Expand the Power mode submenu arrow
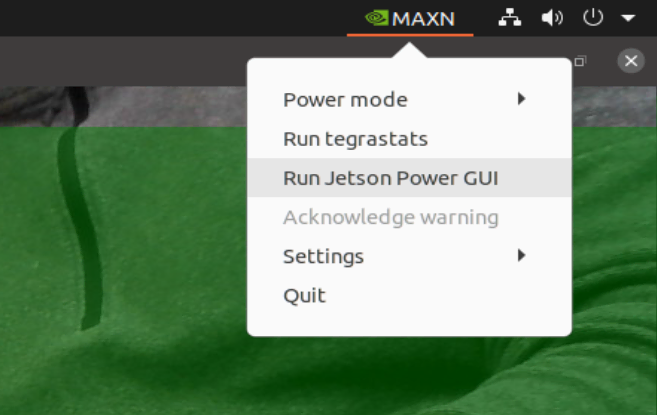This screenshot has height=415, width=657. point(521,99)
